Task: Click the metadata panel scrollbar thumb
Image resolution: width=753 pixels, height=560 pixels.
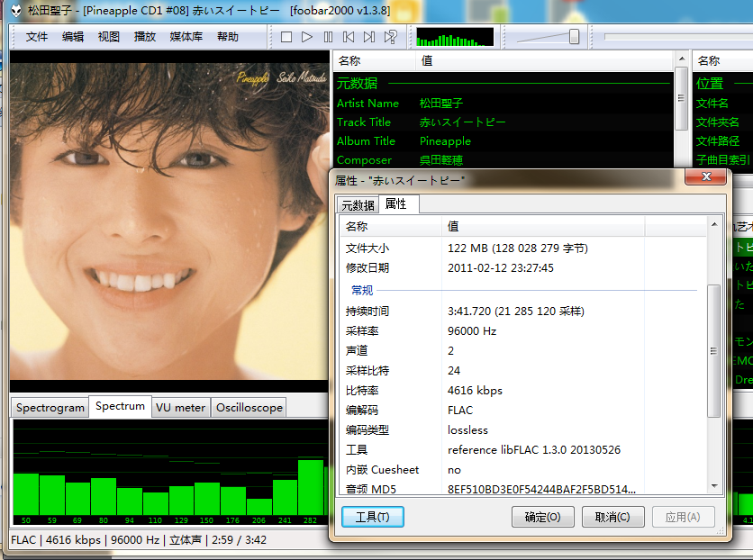Action: point(681,98)
